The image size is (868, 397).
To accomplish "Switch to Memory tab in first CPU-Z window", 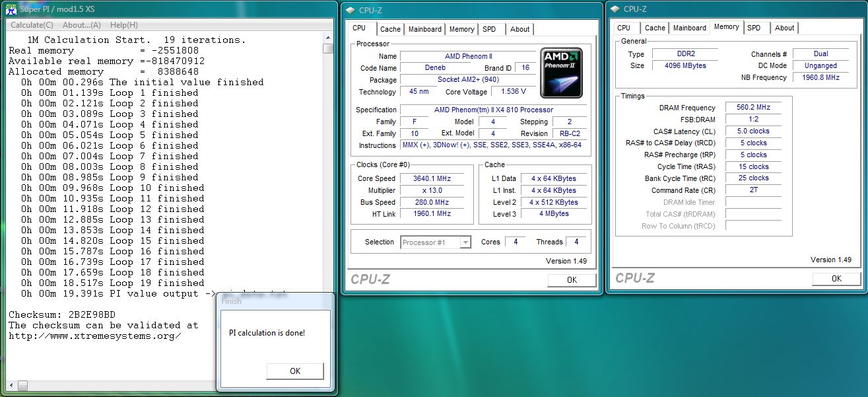I will 461,29.
